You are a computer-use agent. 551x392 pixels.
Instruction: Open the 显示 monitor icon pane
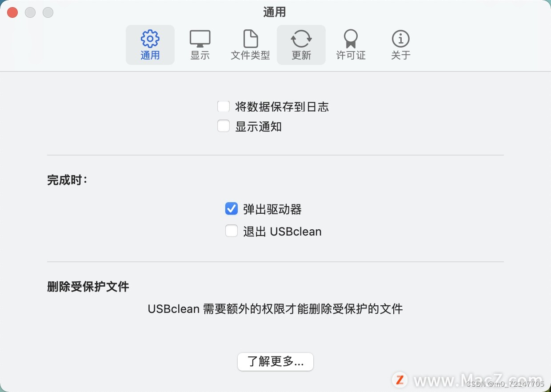coord(200,39)
